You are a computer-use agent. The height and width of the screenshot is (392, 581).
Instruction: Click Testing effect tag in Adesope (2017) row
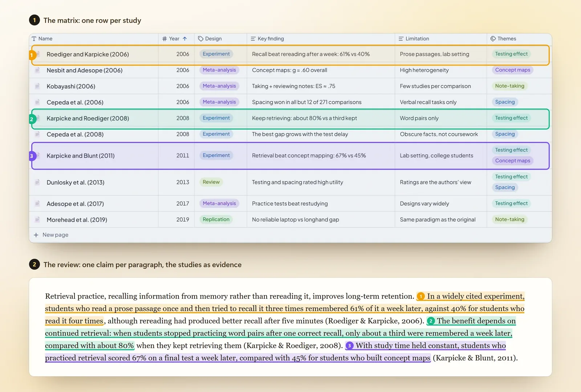[511, 204]
